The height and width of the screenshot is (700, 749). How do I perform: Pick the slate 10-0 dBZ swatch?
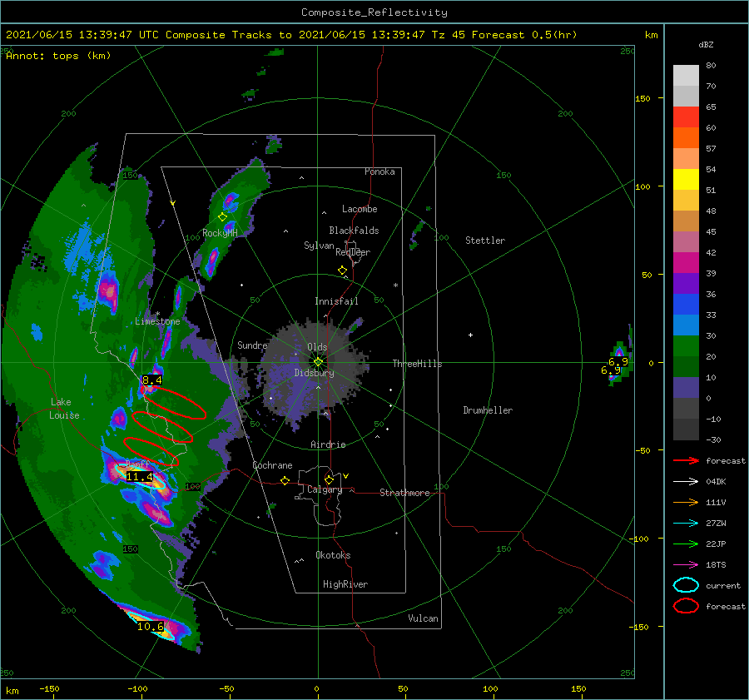coord(686,388)
